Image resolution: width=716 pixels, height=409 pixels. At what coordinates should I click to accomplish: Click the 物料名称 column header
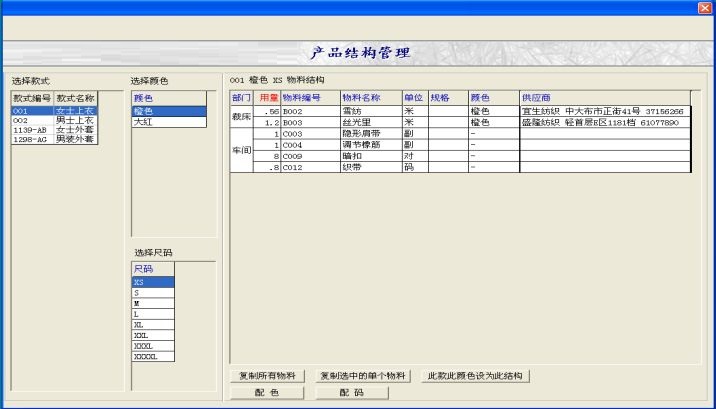(371, 98)
